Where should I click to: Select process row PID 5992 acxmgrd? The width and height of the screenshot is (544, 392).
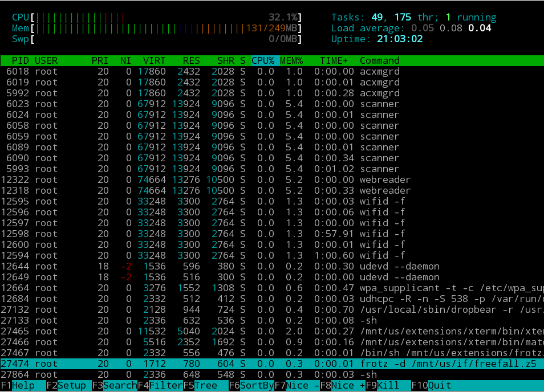(272, 93)
